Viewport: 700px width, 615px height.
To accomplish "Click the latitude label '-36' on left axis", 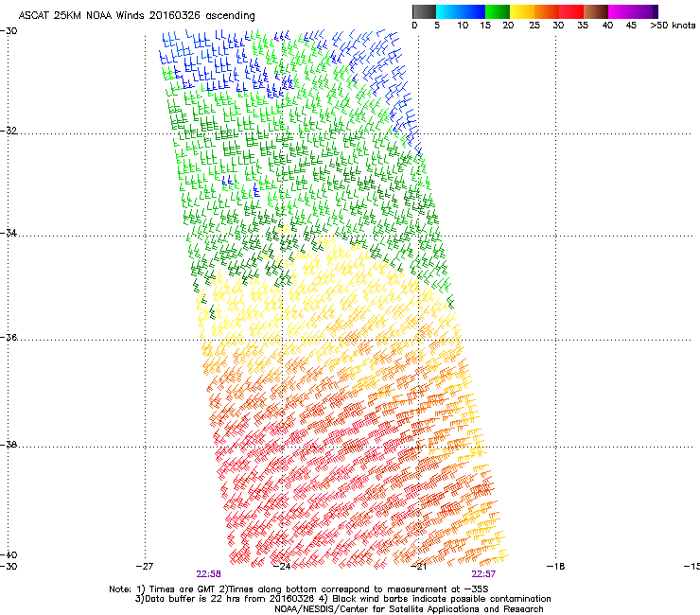I will pyautogui.click(x=9, y=337).
